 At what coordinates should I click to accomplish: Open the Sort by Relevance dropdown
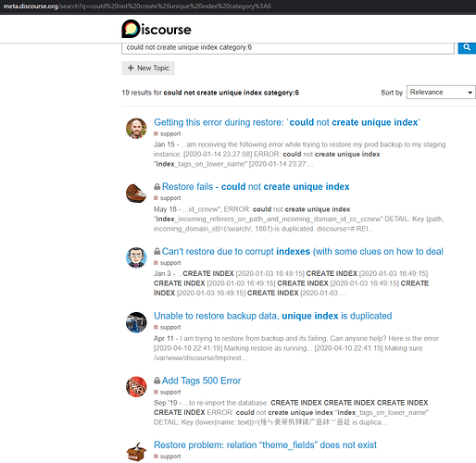click(x=441, y=93)
